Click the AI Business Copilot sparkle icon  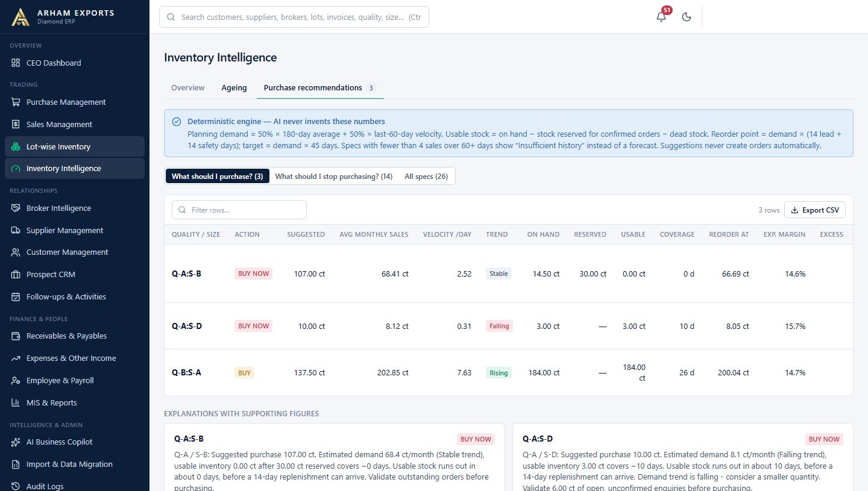click(16, 442)
